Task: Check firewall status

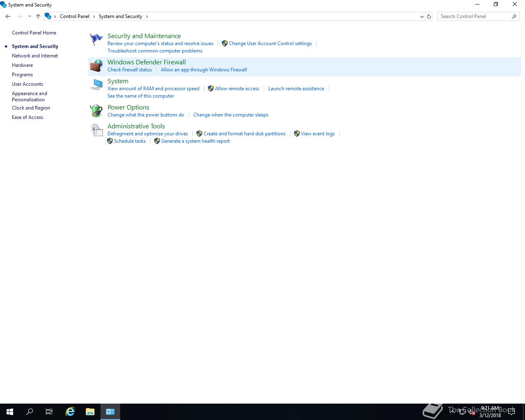Action: (130, 70)
